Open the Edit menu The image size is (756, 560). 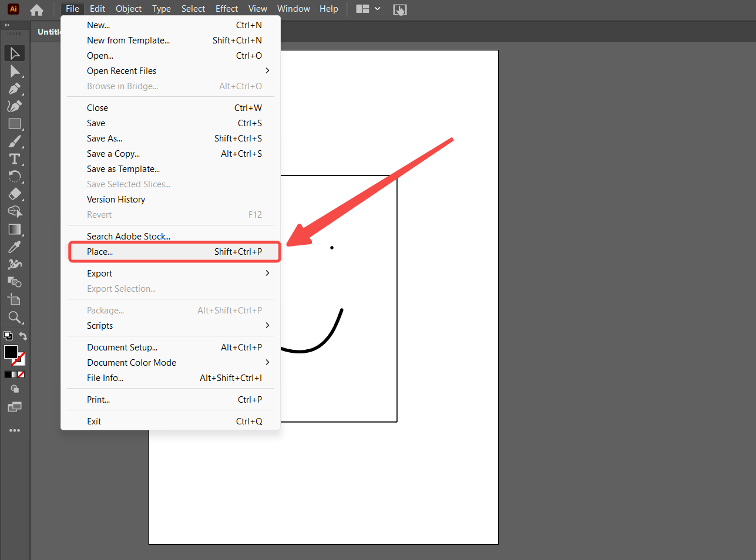98,9
